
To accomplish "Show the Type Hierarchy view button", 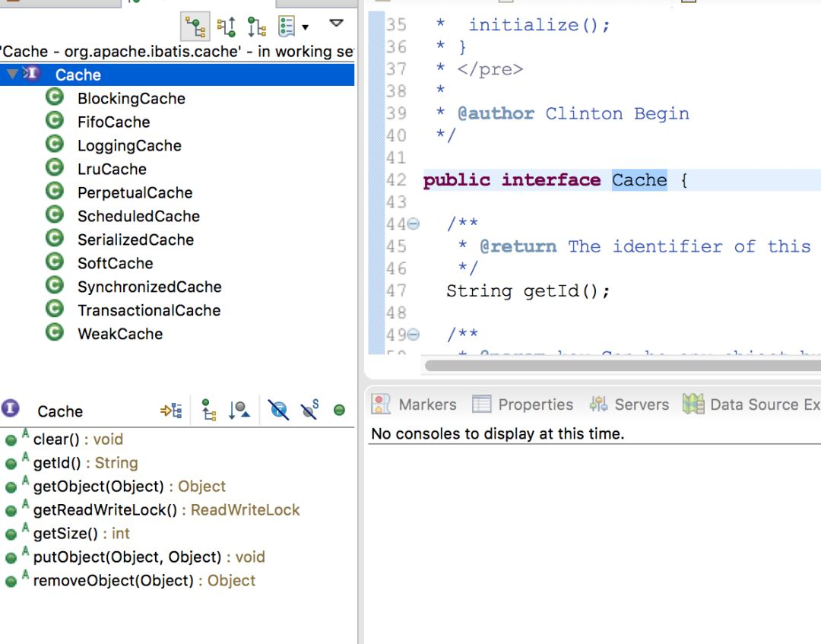I will point(195,27).
